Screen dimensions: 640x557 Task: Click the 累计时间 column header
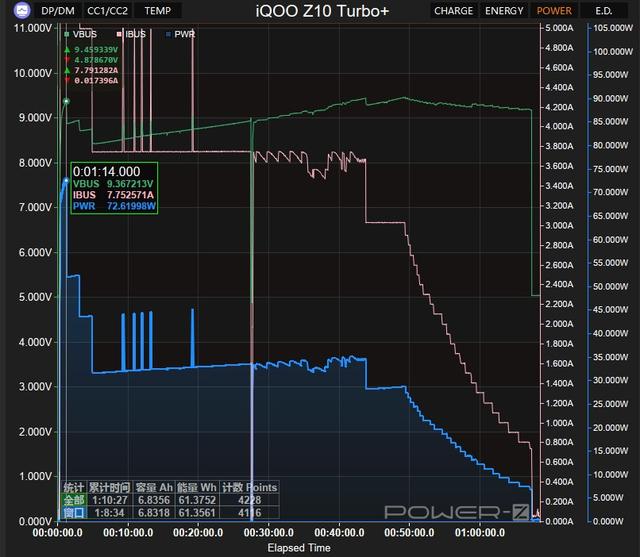pyautogui.click(x=109, y=487)
